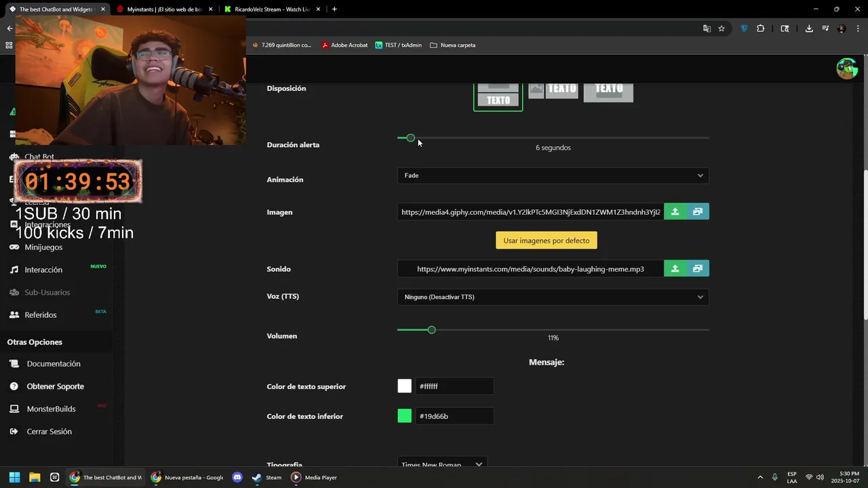This screenshot has height=488, width=868.
Task: Open the image gallery icon next to Imagen
Action: (x=698, y=212)
